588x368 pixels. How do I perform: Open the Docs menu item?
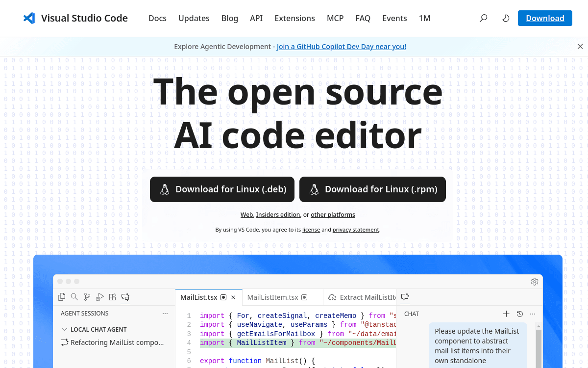tap(157, 18)
